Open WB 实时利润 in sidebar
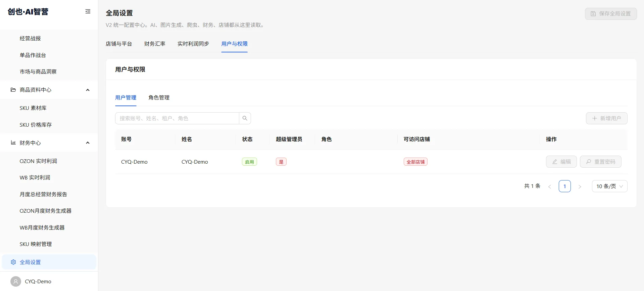 click(x=49, y=177)
